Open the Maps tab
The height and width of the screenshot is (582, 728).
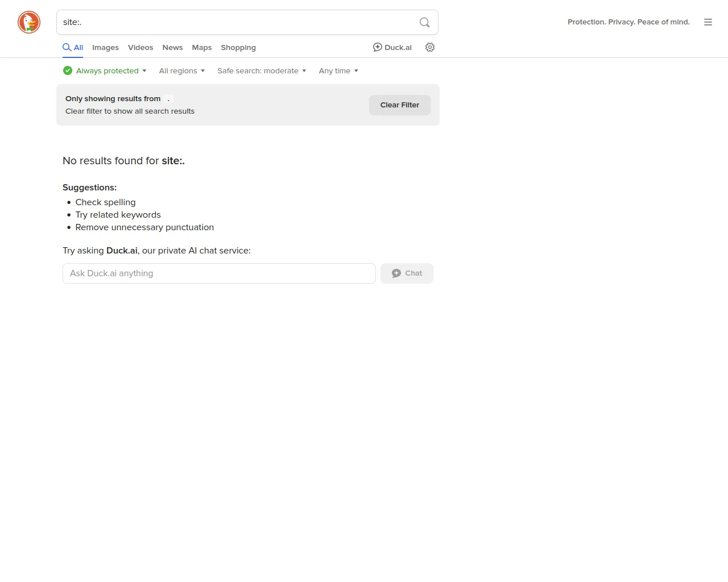coord(202,48)
